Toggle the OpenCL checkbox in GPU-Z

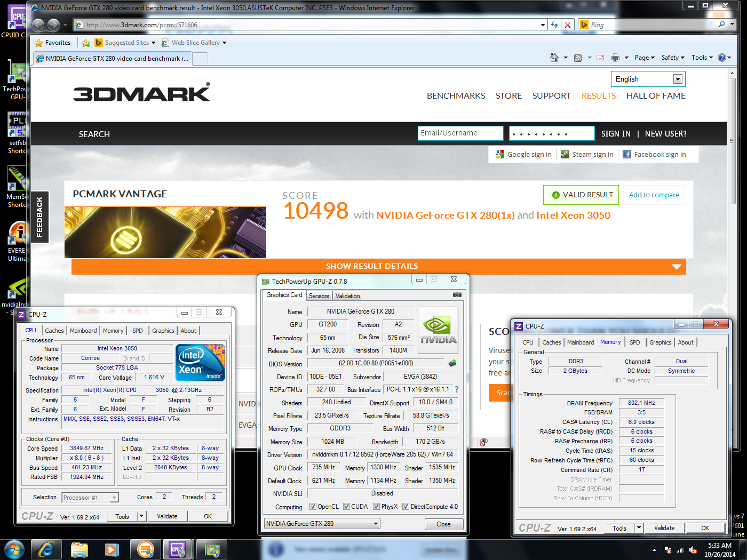313,507
